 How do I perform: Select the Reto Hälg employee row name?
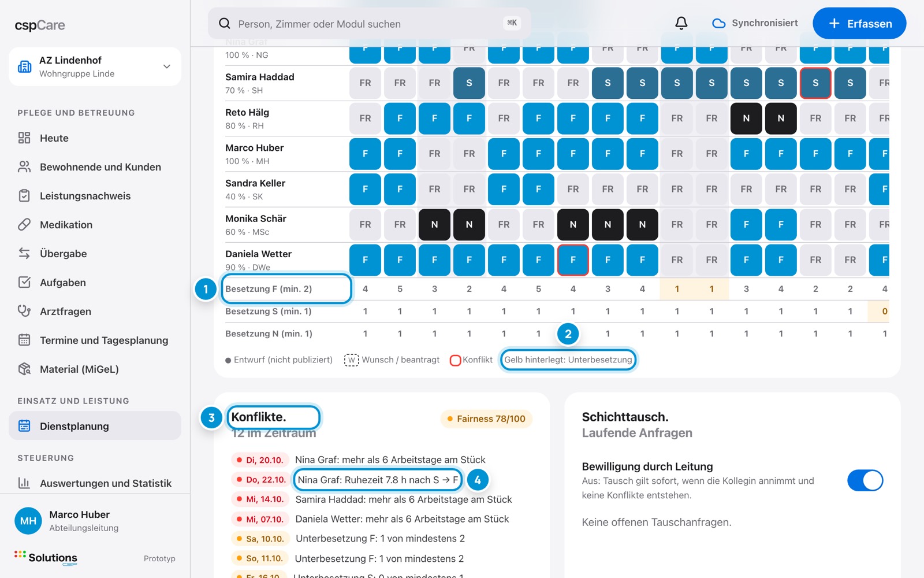(x=247, y=112)
